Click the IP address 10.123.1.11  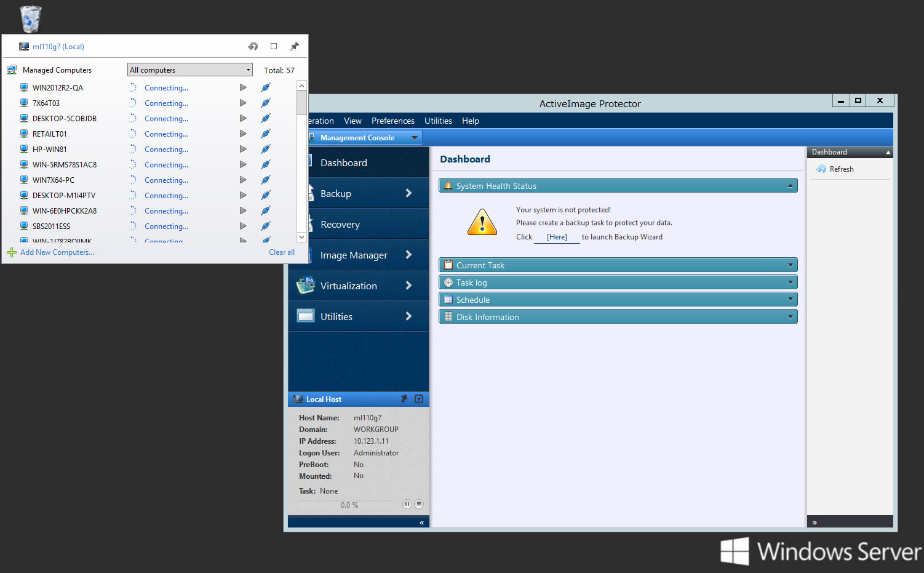[x=371, y=441]
